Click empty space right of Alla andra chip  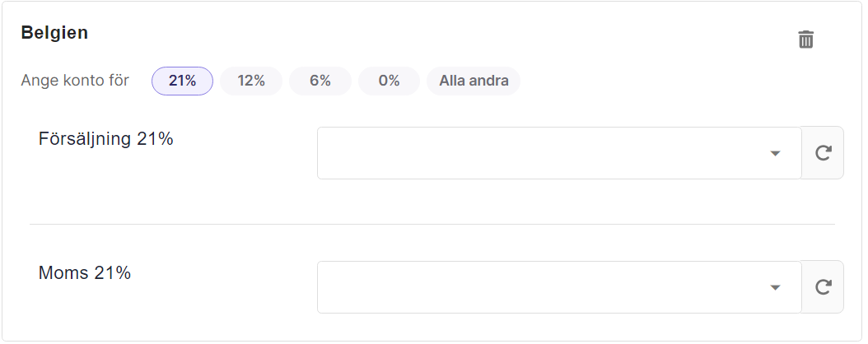pos(653,81)
